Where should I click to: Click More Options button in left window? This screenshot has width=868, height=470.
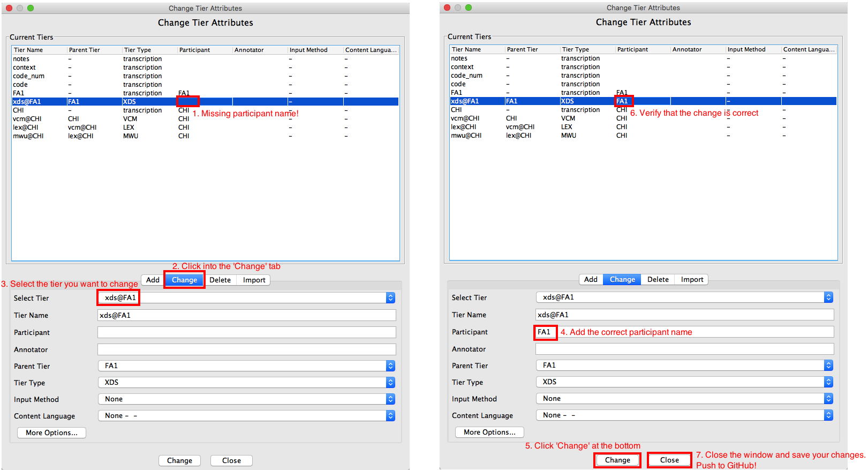point(51,433)
